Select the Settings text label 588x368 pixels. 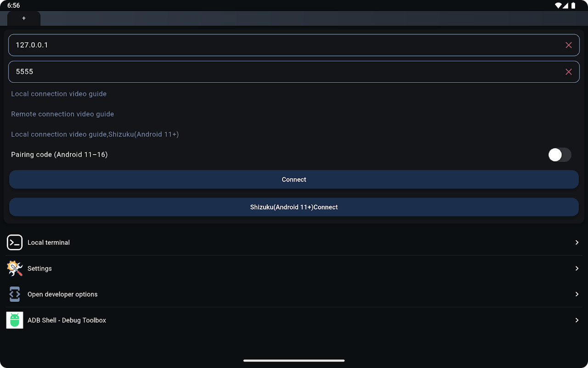coord(40,268)
